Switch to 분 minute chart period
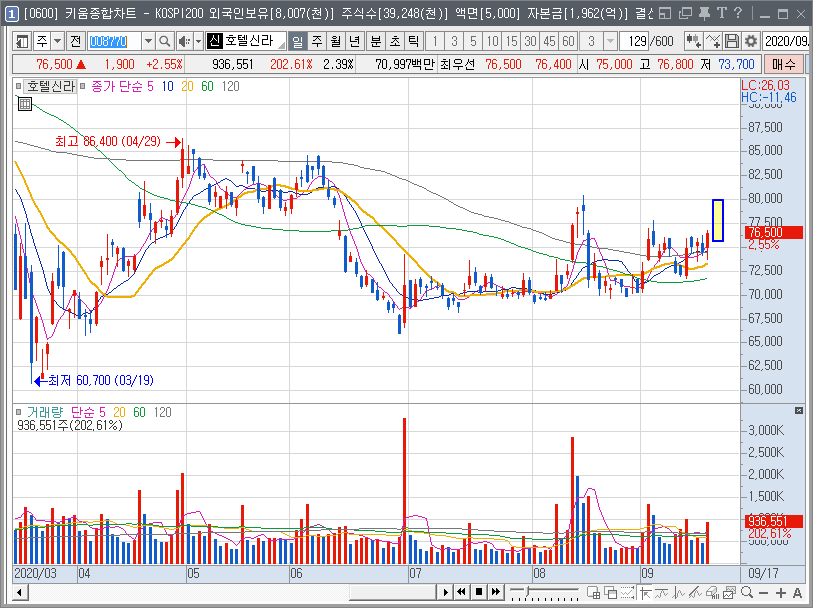Screen dimensions: 813x608 (375, 40)
